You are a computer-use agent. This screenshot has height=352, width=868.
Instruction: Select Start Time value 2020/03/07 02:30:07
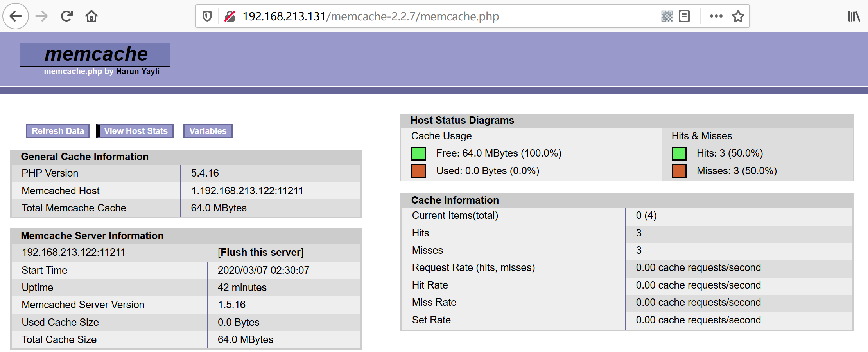[x=264, y=270]
